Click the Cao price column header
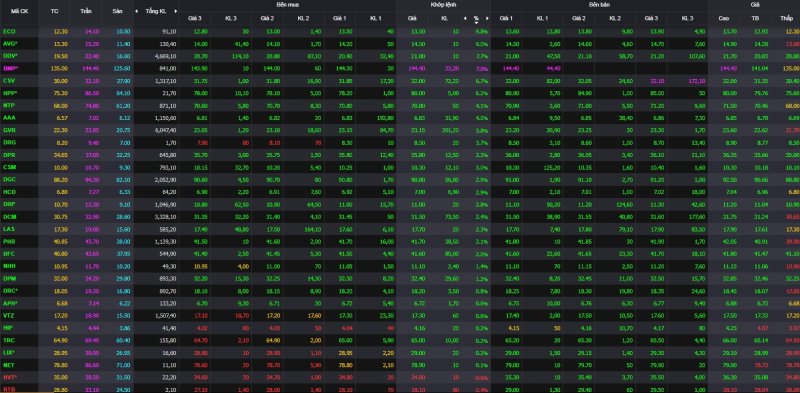This screenshot has width=800, height=393. pyautogui.click(x=723, y=18)
